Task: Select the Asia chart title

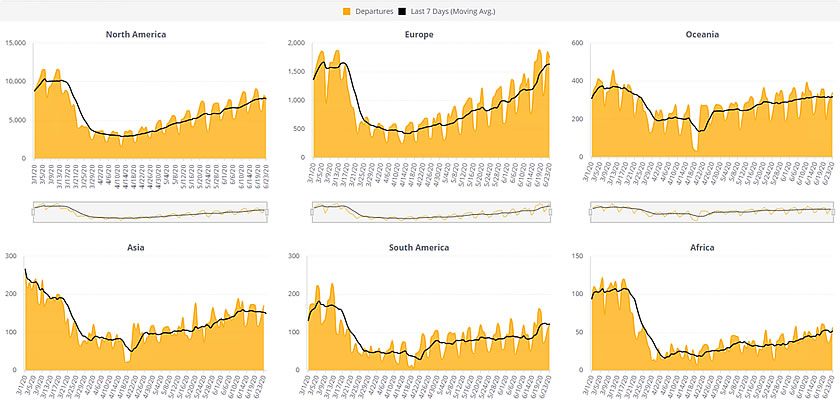Action: [x=136, y=247]
